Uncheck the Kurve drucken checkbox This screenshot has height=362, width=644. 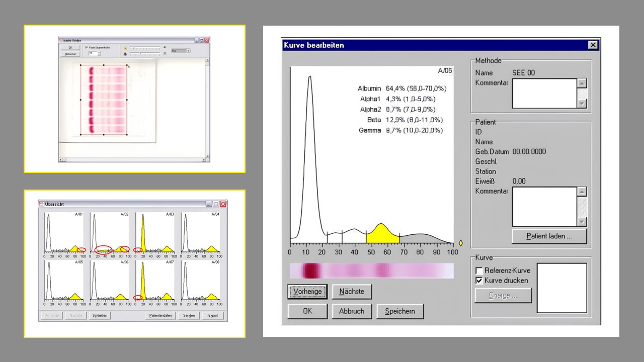(479, 281)
